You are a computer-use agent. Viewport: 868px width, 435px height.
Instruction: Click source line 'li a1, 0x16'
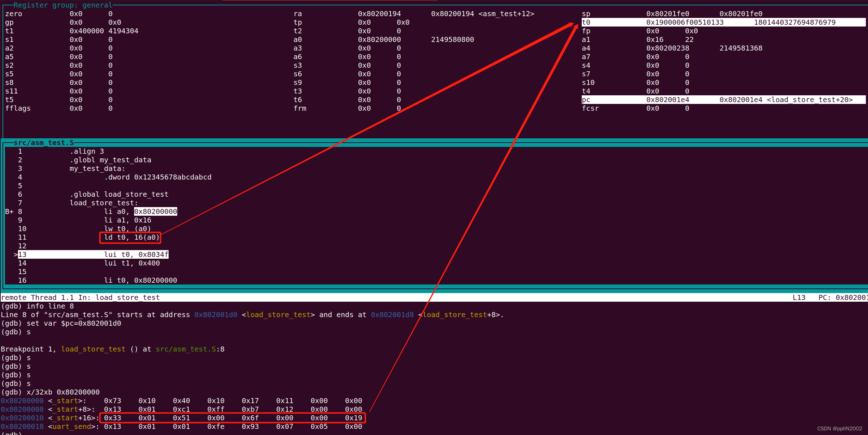(127, 220)
